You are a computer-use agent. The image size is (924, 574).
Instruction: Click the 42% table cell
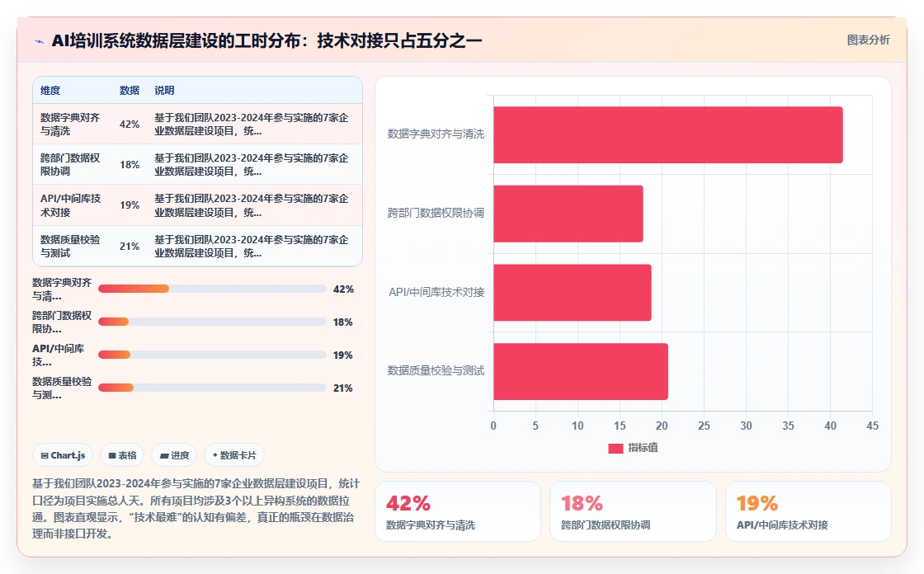click(130, 125)
